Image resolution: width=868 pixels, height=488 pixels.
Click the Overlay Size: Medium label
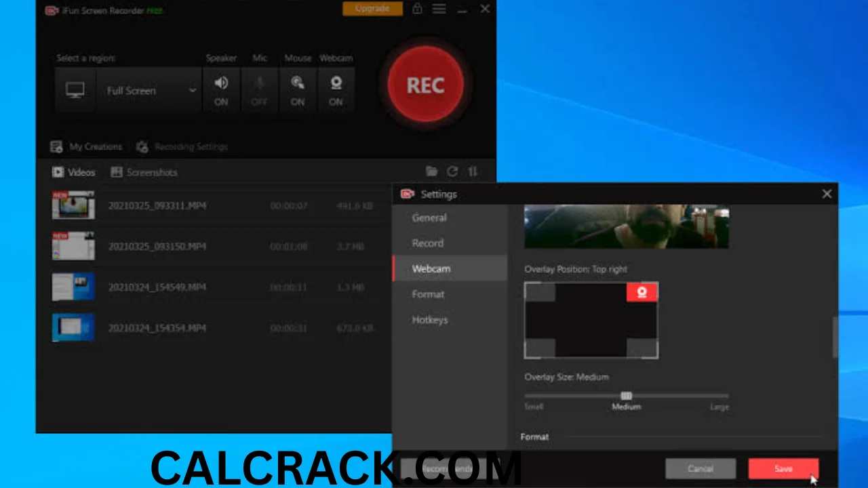point(566,377)
